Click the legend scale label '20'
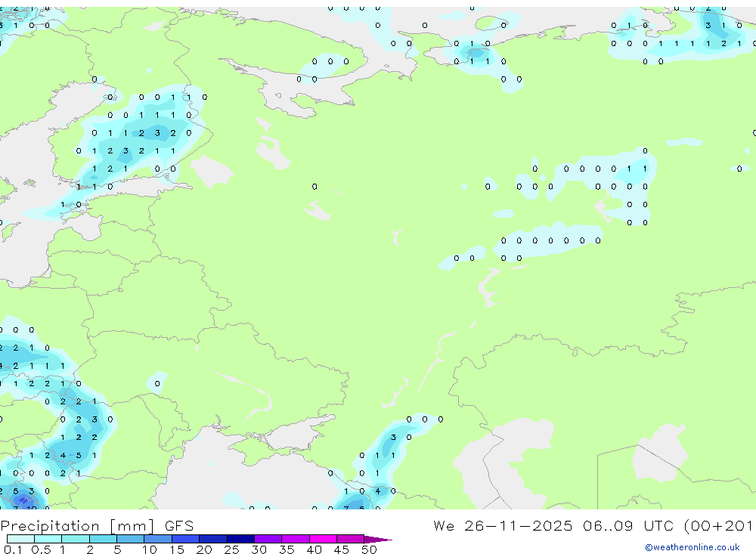The height and width of the screenshot is (554, 756). 204,549
